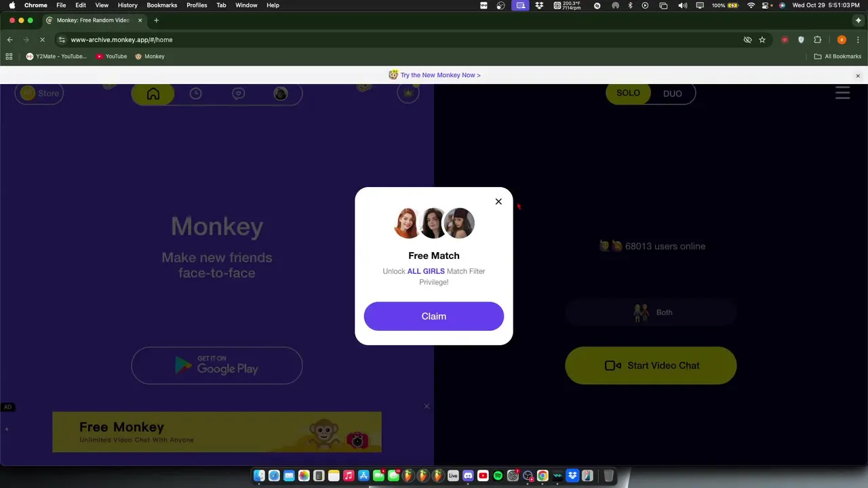Open Discord from the Dock
This screenshot has height=488, width=868.
pos(468,476)
